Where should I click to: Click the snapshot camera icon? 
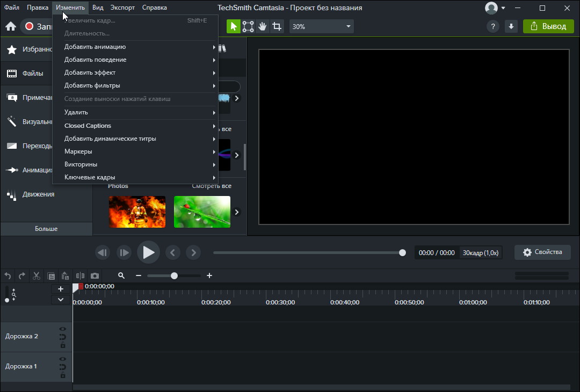tap(95, 275)
